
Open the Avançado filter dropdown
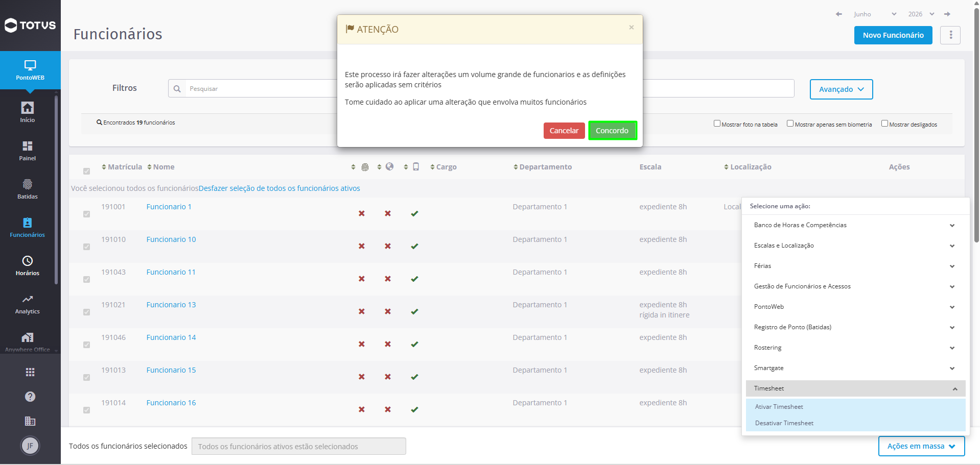pos(841,89)
